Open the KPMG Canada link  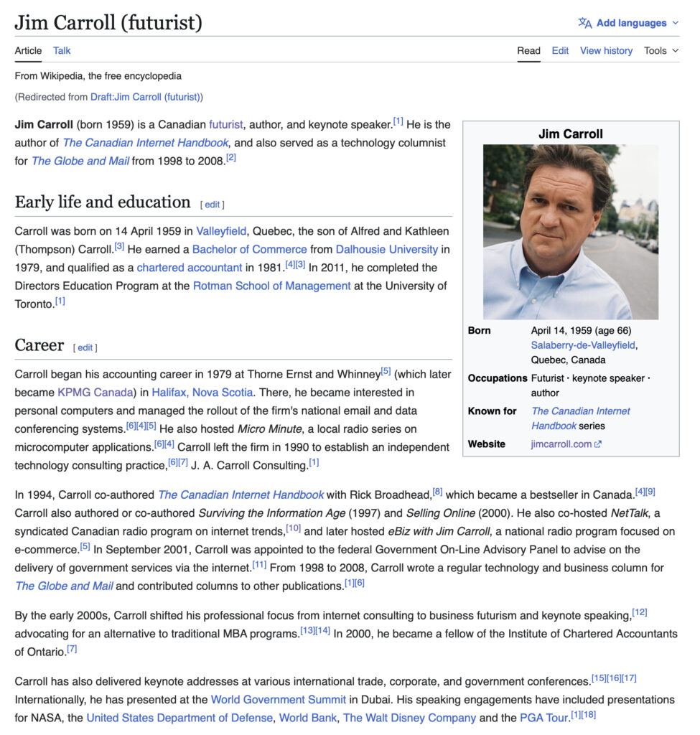pos(95,393)
